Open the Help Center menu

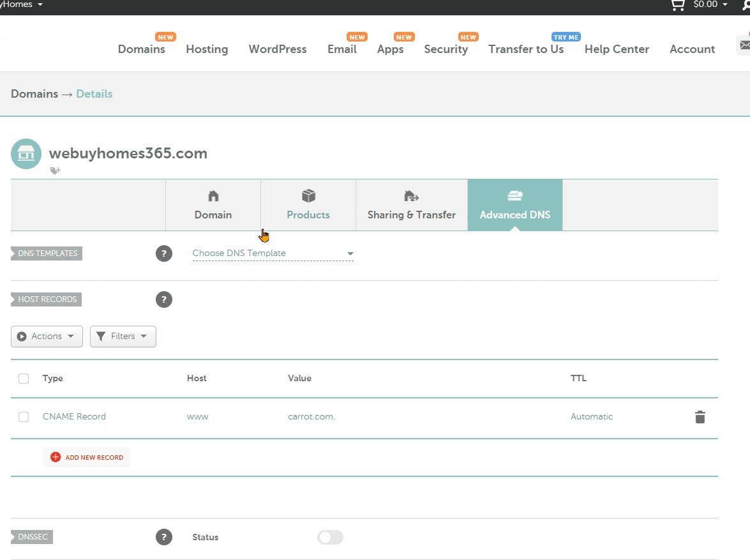pos(617,49)
